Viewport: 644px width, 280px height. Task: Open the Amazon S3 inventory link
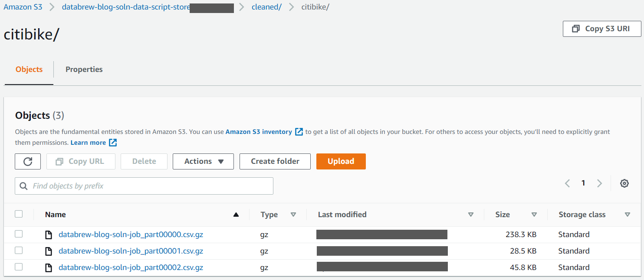259,132
